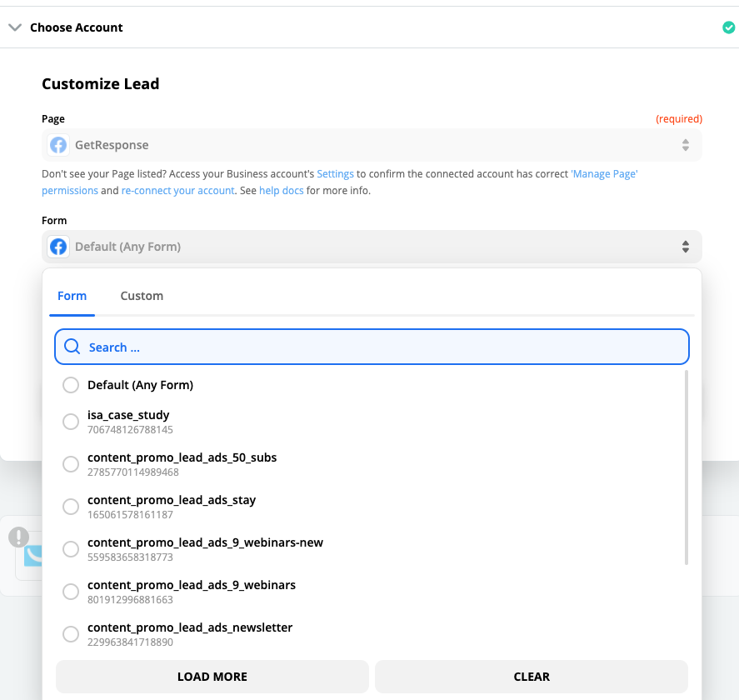Focus the Search input field
Image resolution: width=739 pixels, height=700 pixels.
372,347
